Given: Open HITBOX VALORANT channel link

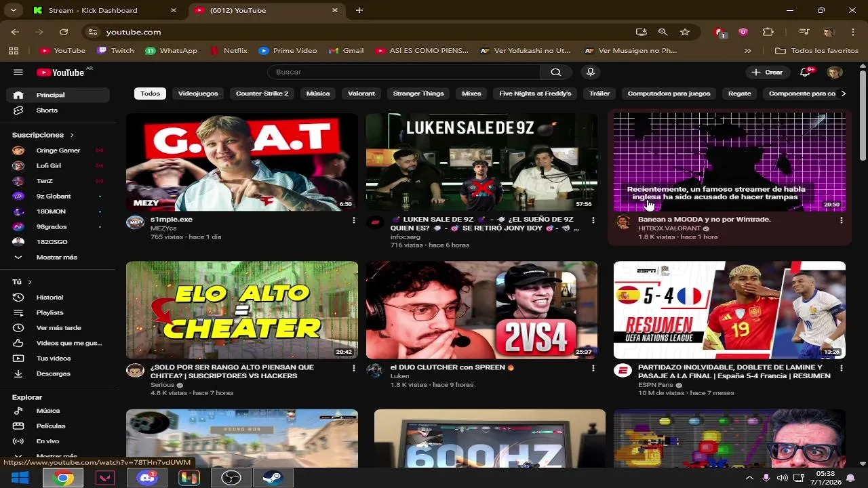Looking at the screenshot, I should pyautogui.click(x=669, y=229).
